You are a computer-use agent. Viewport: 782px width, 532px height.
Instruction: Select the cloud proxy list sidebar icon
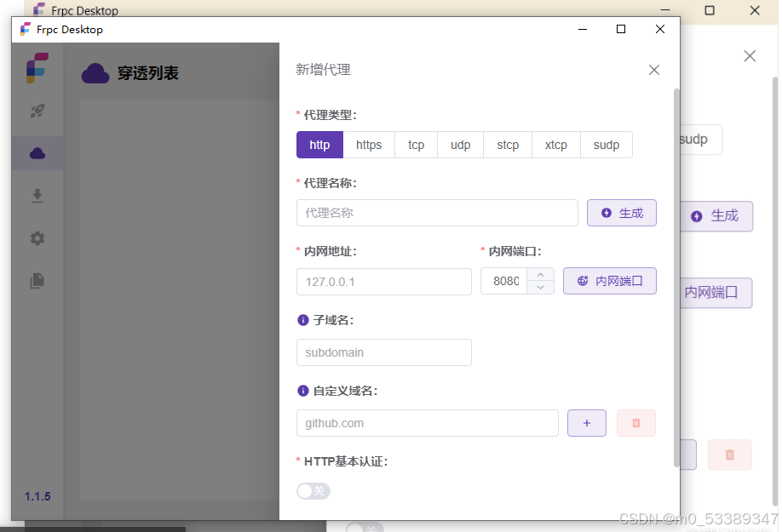[37, 153]
